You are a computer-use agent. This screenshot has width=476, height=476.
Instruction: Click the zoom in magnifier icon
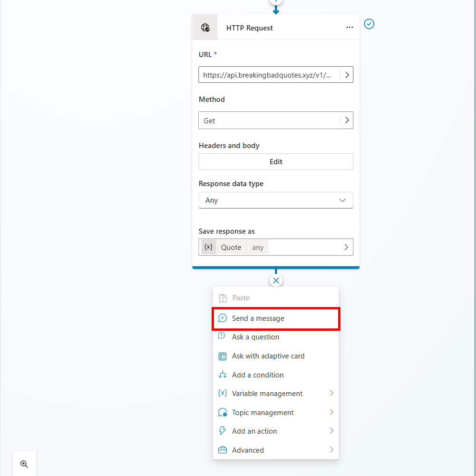[x=24, y=464]
